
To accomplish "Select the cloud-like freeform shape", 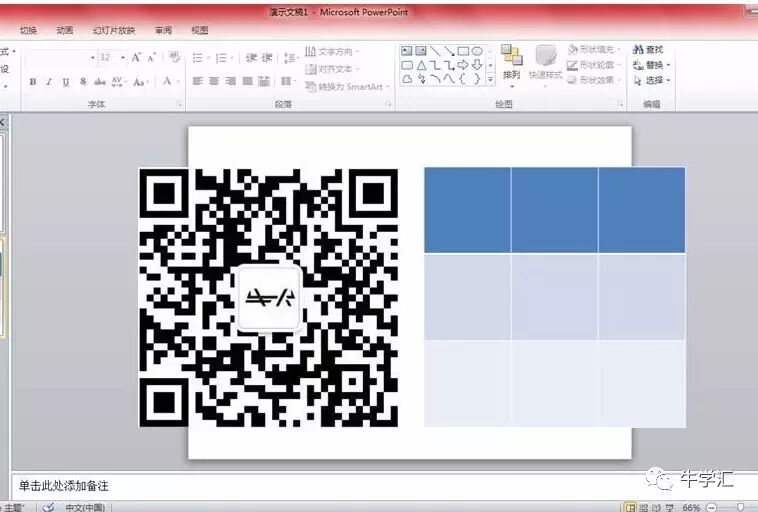I will [407, 79].
